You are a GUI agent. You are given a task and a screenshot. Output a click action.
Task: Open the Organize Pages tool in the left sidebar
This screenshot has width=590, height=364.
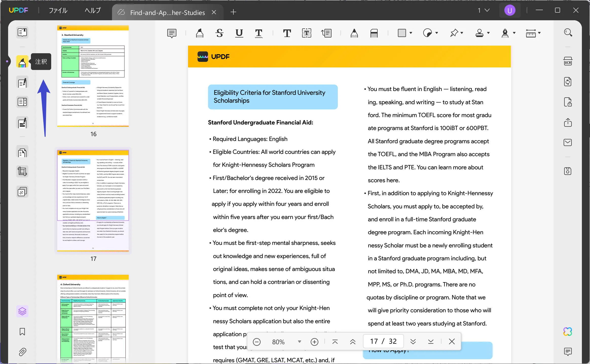click(22, 153)
